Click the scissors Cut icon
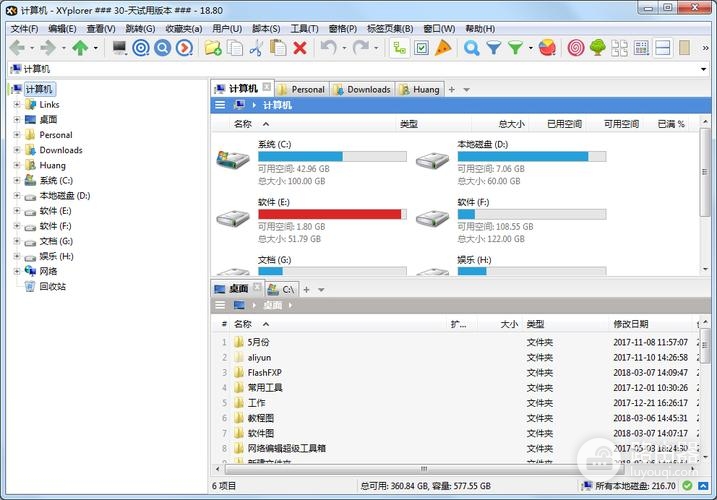The image size is (717, 500). pyautogui.click(x=255, y=48)
